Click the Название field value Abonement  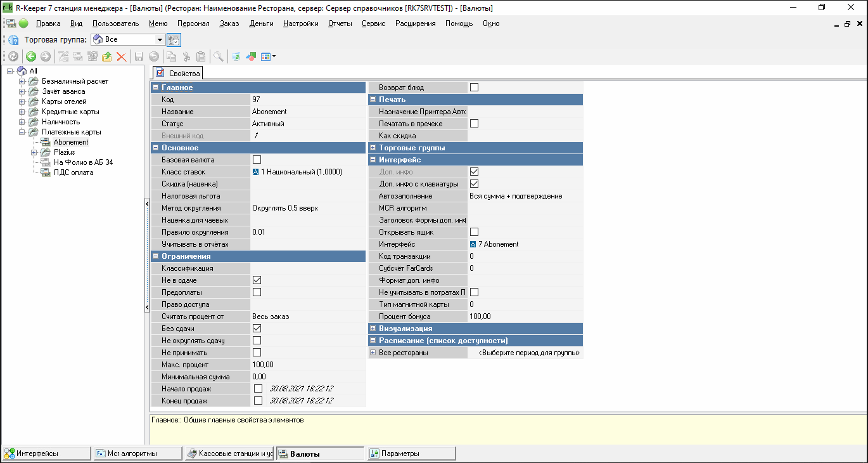pos(308,112)
